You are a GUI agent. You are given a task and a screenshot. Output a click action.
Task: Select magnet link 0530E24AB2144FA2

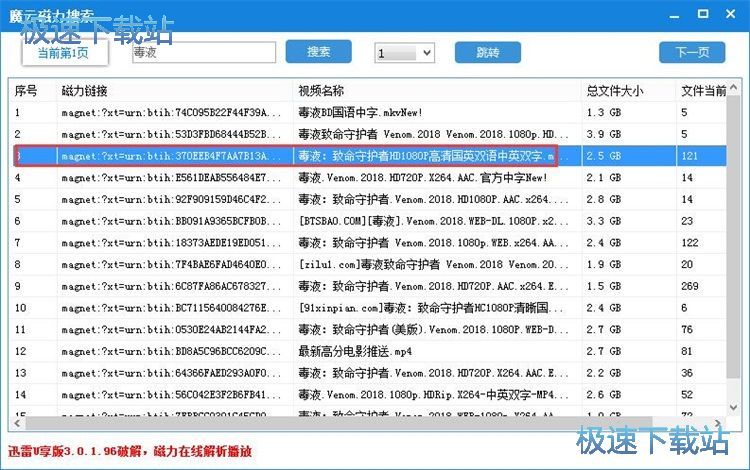pos(171,330)
